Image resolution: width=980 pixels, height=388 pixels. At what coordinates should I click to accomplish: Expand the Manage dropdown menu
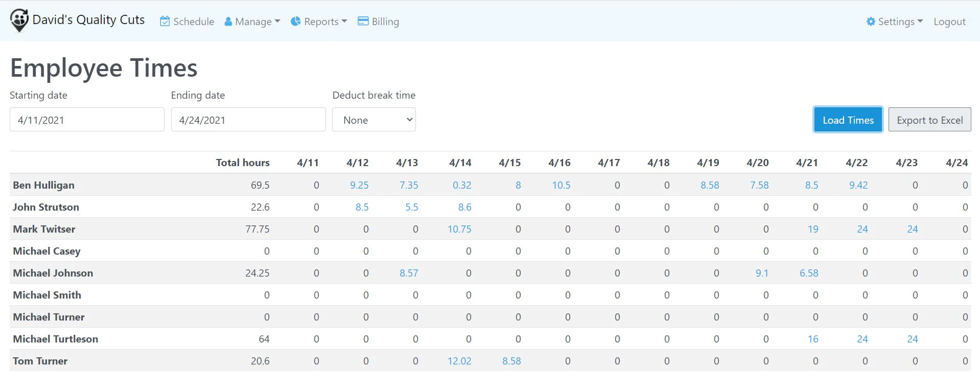(x=252, y=21)
